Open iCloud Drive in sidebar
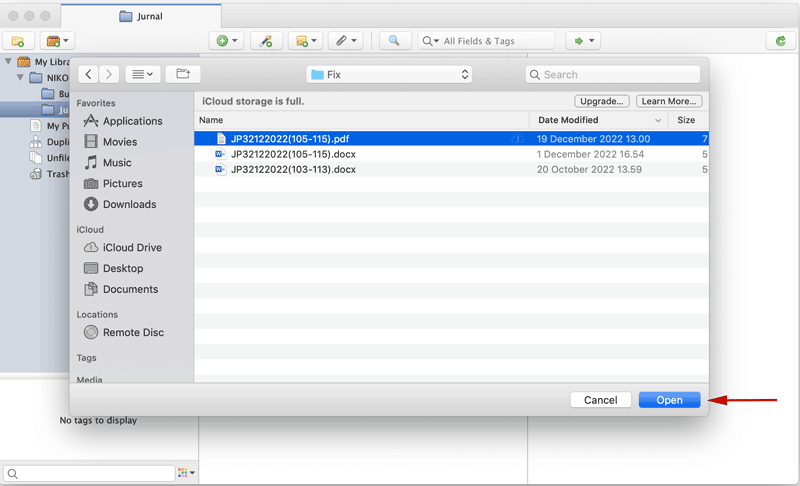 [x=123, y=247]
